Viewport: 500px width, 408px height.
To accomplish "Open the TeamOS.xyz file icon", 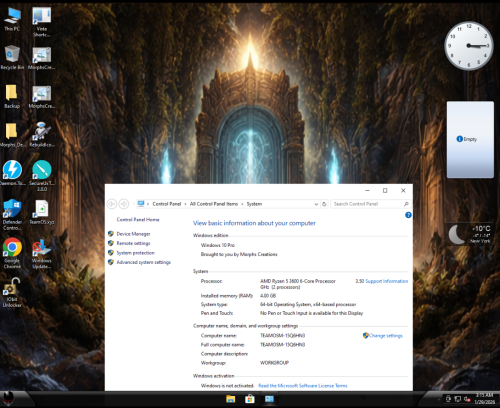I will coord(42,212).
